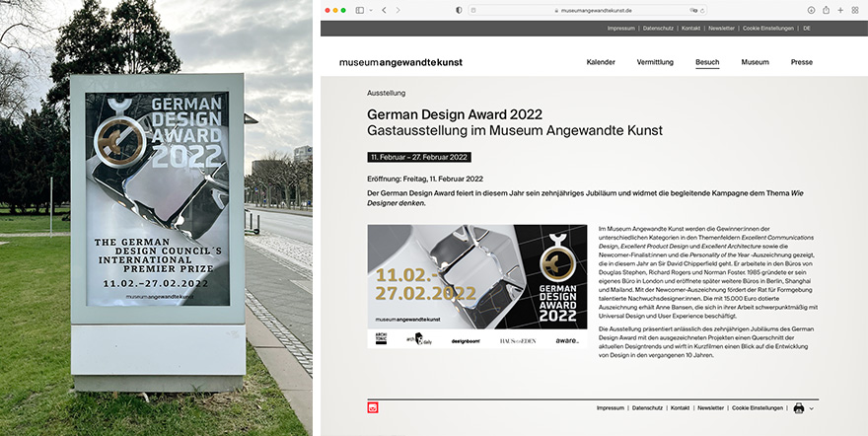868x436 pixels.
Task: Open the Kalender menu
Action: coord(601,62)
